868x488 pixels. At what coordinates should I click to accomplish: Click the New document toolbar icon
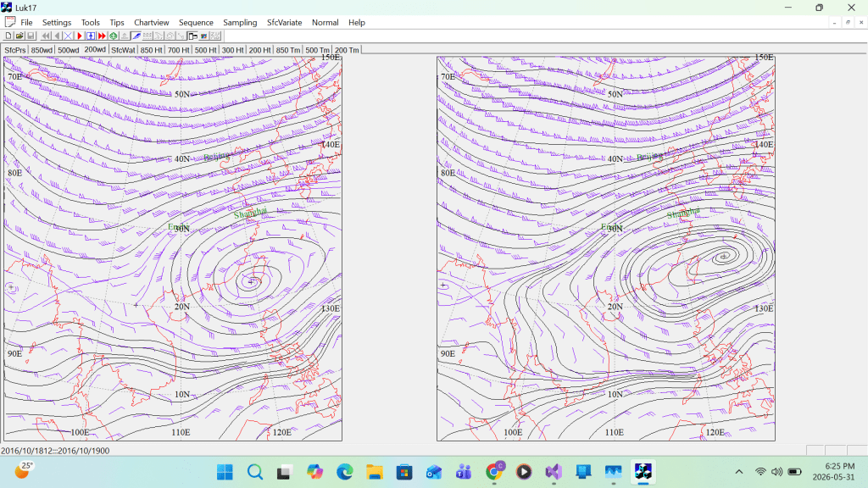point(8,36)
